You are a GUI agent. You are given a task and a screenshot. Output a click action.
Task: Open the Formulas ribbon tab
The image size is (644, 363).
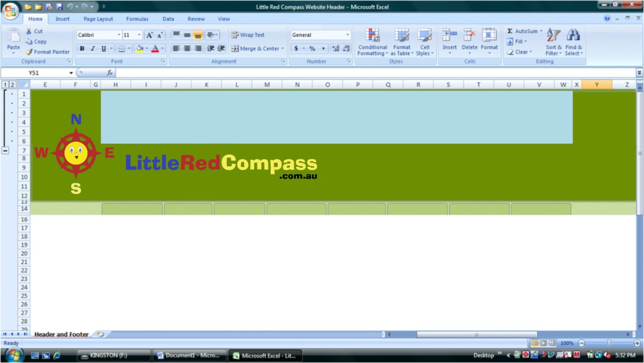[x=137, y=19]
